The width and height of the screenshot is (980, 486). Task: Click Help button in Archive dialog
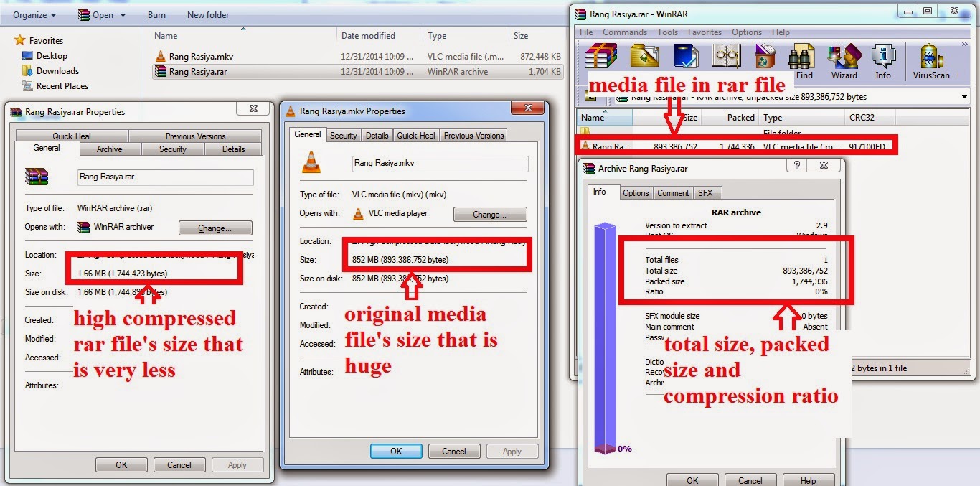click(808, 480)
